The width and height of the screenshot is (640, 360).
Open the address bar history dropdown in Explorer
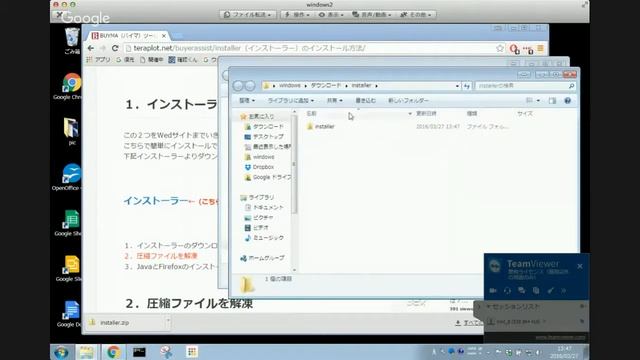coord(457,86)
